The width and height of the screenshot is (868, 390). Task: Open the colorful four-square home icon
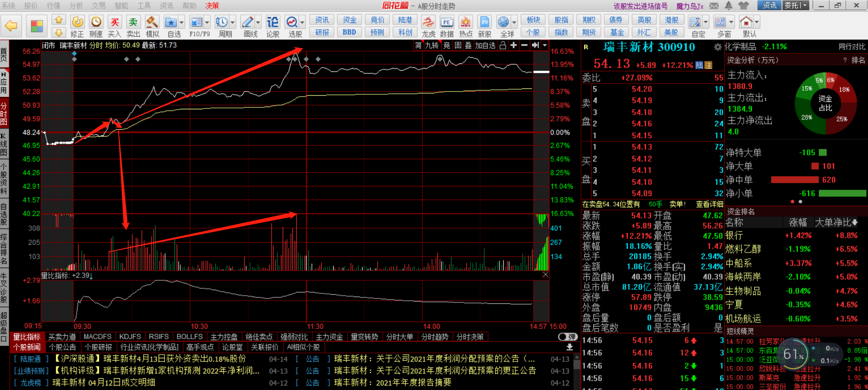click(x=37, y=26)
